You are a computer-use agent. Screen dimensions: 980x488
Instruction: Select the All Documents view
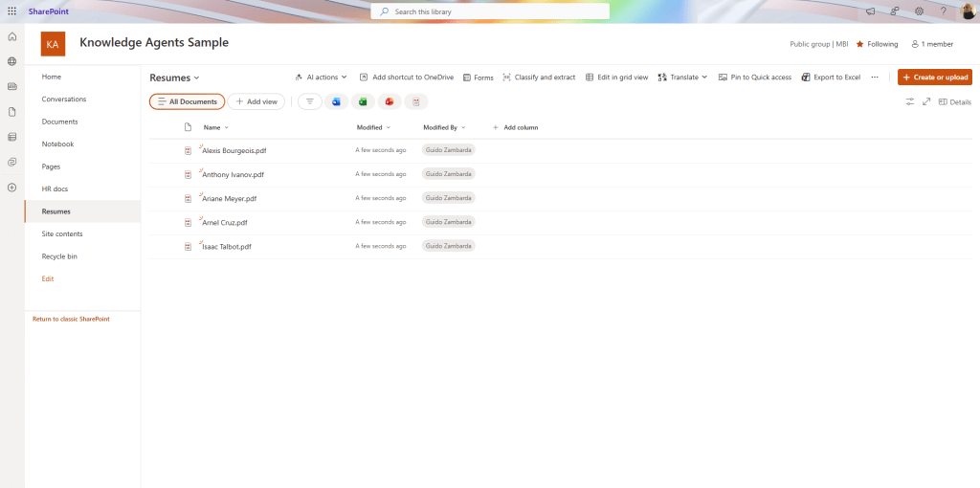[188, 101]
